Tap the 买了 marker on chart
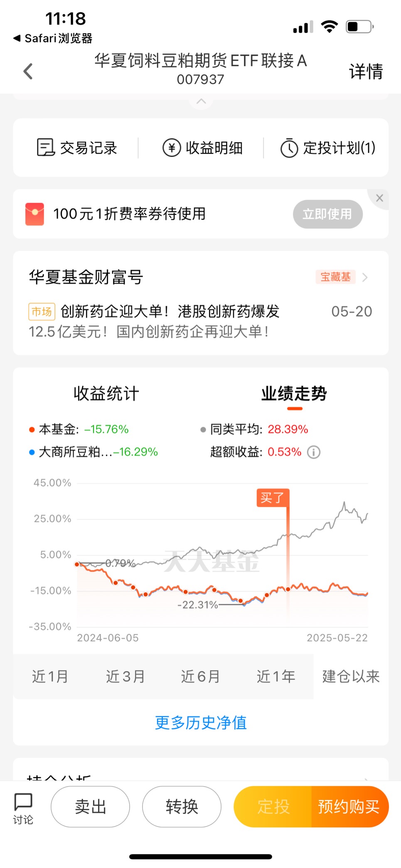This screenshot has width=401, height=868. pos(273,498)
